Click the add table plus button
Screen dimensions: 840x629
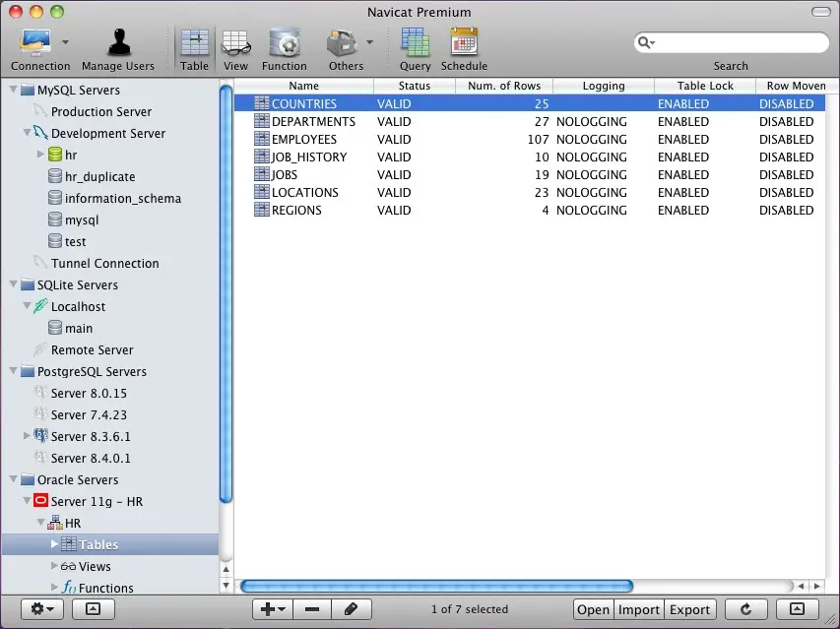273,608
